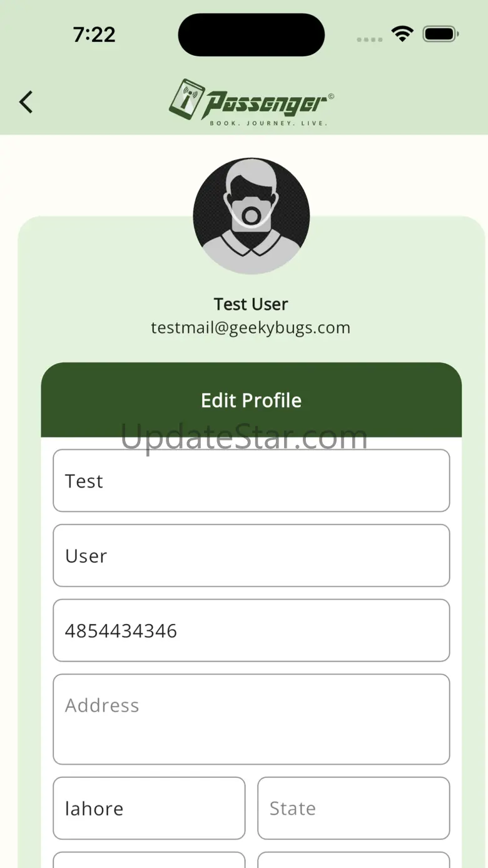Click the UpdateStar.com watermark text
This screenshot has height=868, width=488.
pyautogui.click(x=244, y=437)
